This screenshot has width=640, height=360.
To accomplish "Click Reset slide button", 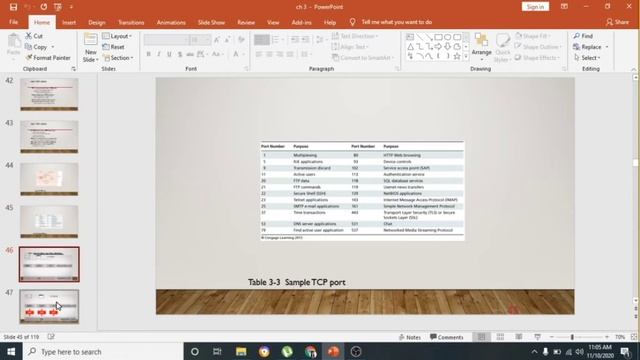I will click(113, 47).
